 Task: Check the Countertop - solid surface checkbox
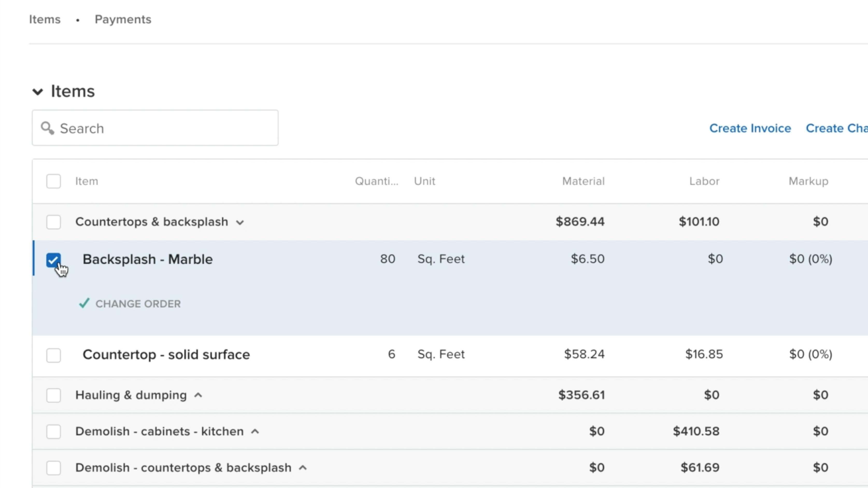[x=53, y=355]
